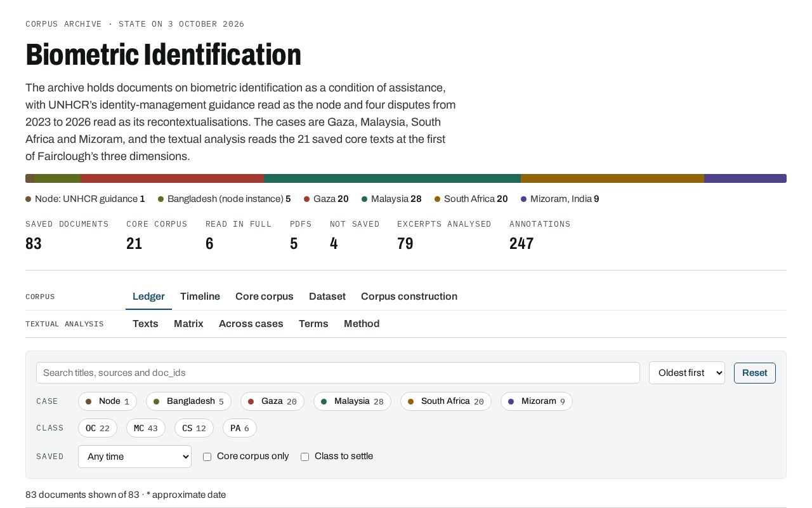The width and height of the screenshot is (812, 508).
Task: Switch to the Timeline tab
Action: (x=200, y=297)
